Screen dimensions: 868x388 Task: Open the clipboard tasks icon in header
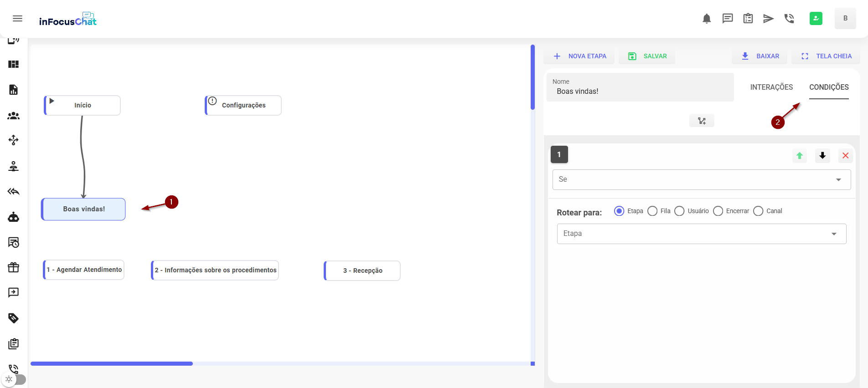pyautogui.click(x=748, y=19)
